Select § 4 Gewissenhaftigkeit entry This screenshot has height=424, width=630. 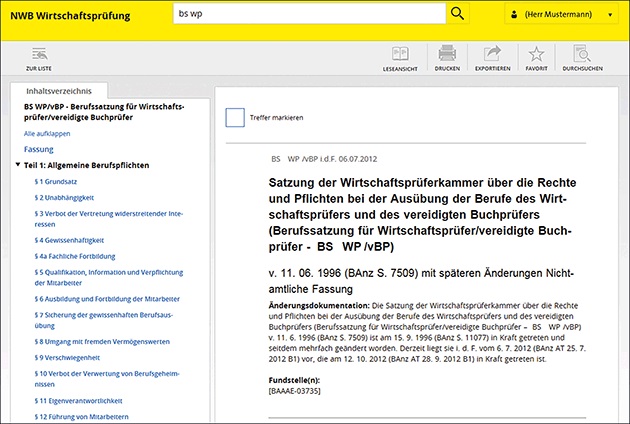pos(71,241)
